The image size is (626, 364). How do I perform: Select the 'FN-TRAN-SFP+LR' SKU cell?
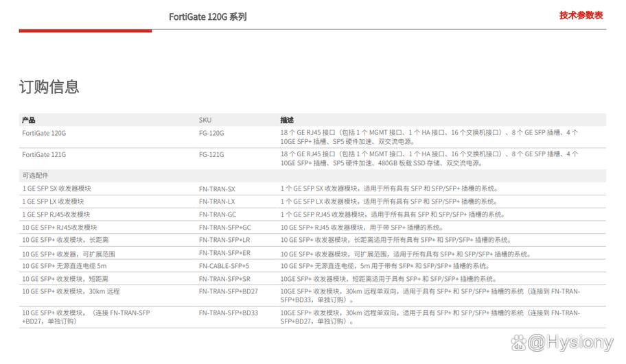pos(224,240)
